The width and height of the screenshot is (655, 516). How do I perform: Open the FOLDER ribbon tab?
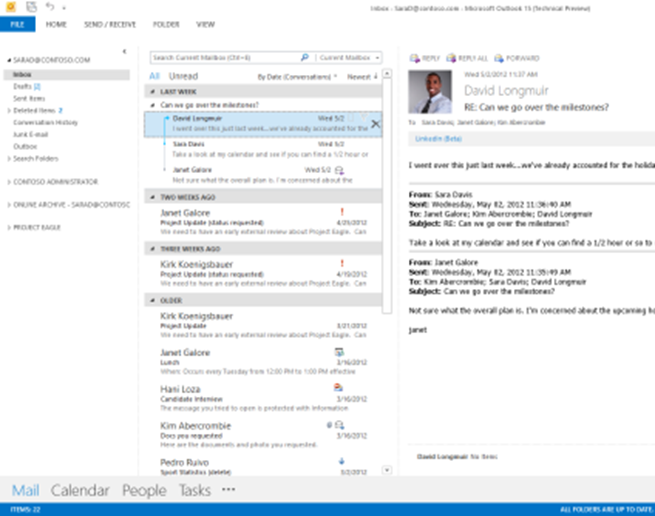click(x=166, y=24)
